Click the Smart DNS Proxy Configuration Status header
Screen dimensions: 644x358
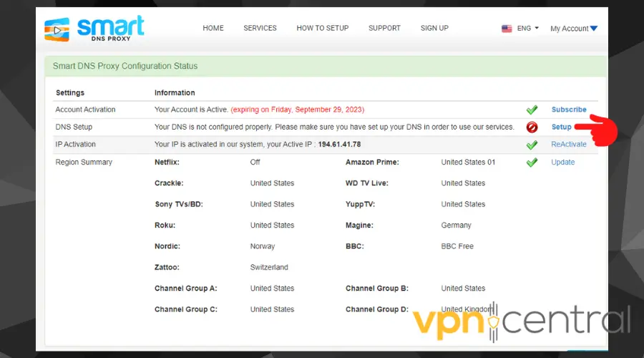[125, 66]
